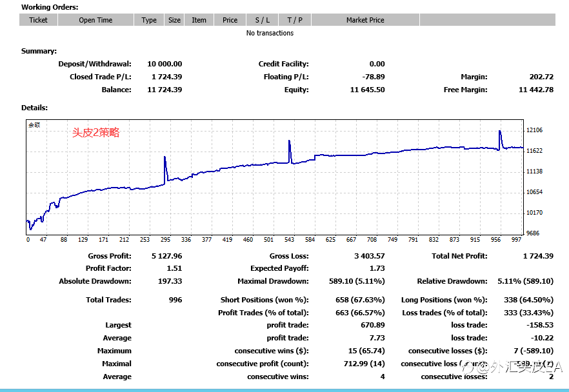Select the Gross Loss value 3 403.57
Image resolution: width=569 pixels, height=392 pixels.
click(x=370, y=256)
